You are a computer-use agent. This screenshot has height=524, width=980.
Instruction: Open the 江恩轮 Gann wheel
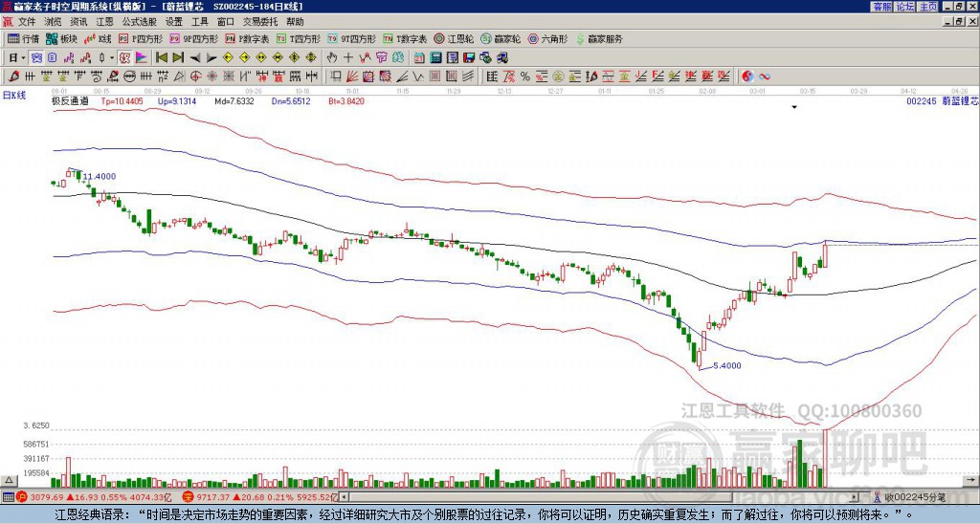(x=454, y=38)
